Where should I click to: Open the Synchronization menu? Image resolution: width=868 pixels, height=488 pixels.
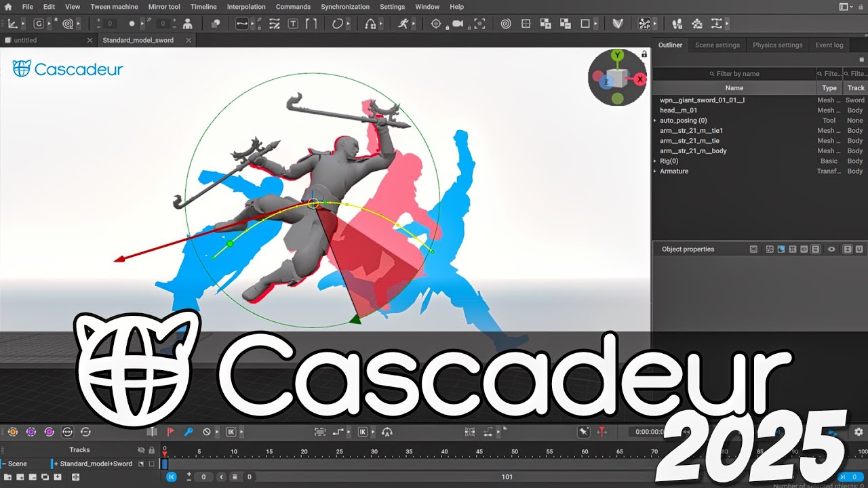[345, 7]
